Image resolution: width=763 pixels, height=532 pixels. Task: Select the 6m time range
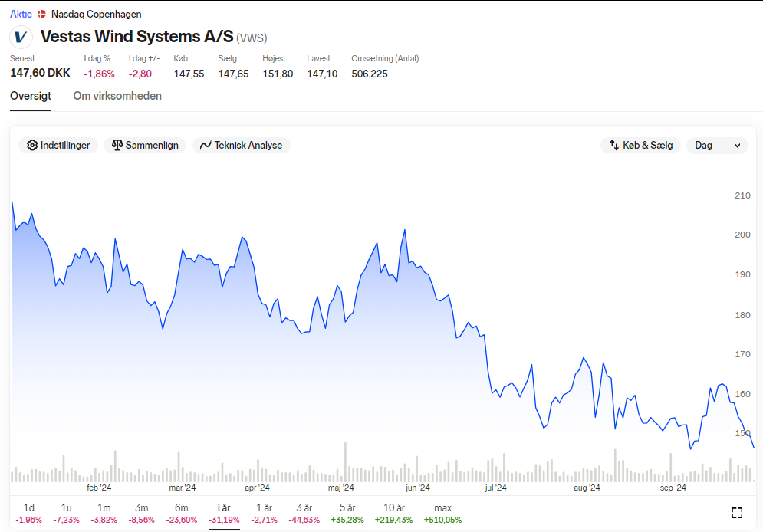182,514
